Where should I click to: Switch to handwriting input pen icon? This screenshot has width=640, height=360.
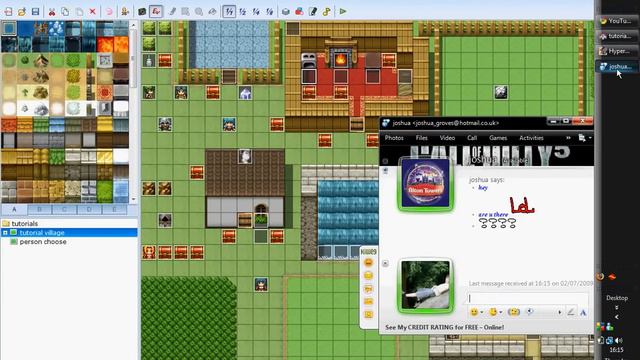pos(571,313)
